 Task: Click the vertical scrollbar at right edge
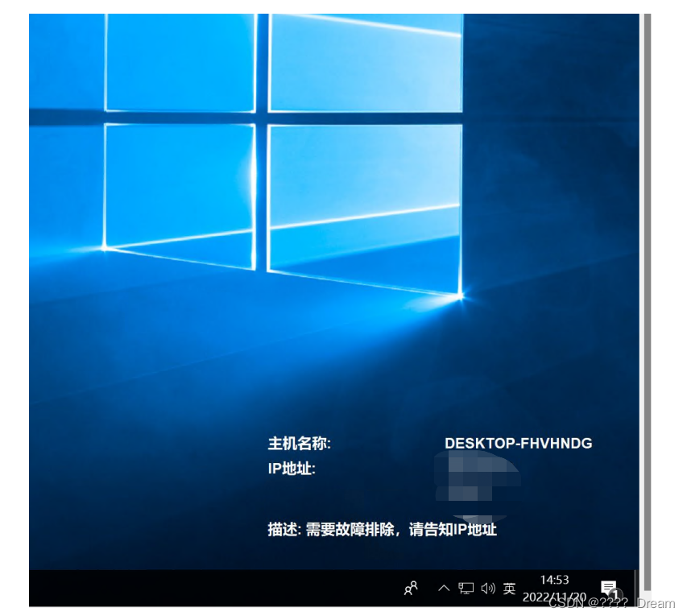pyautogui.click(x=647, y=302)
